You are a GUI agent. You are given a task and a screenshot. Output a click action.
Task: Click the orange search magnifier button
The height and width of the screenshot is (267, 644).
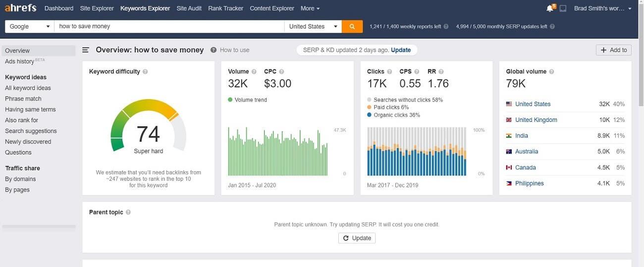click(352, 26)
